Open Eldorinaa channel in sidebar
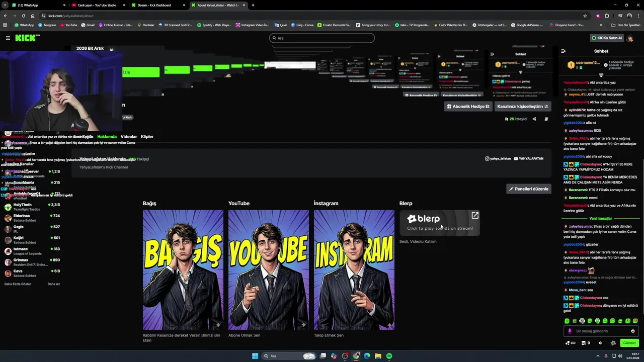Image resolution: width=644 pixels, height=362 pixels. (33, 218)
